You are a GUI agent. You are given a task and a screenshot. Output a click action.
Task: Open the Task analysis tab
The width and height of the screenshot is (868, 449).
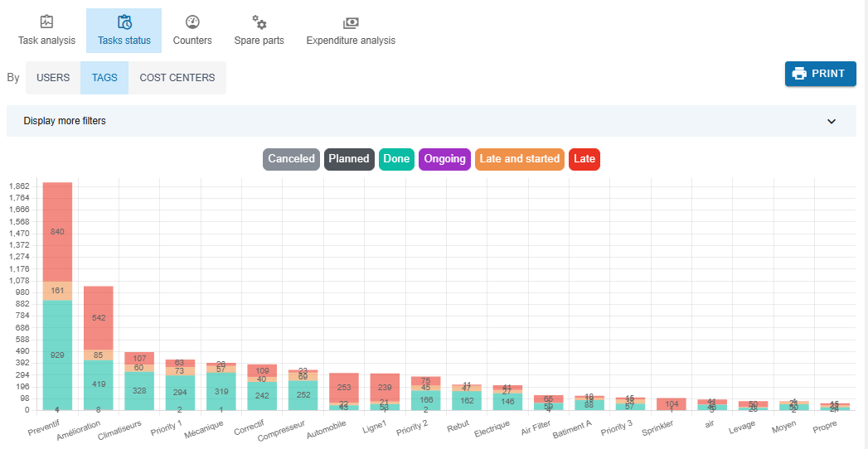pos(46,31)
